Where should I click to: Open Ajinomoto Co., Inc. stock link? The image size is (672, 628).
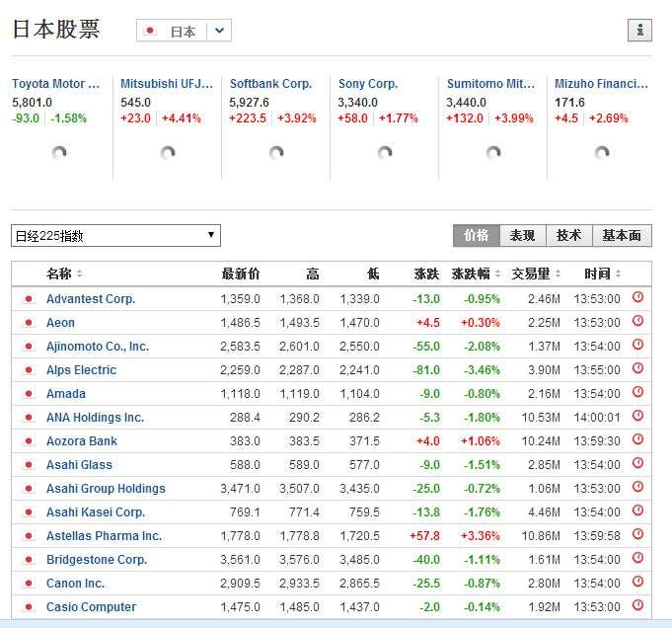pos(98,347)
